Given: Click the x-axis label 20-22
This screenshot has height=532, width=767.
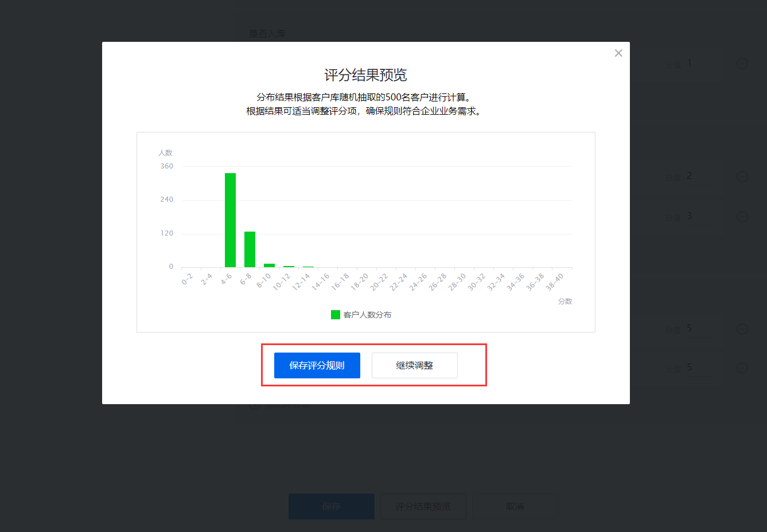Looking at the screenshot, I should click(x=379, y=281).
